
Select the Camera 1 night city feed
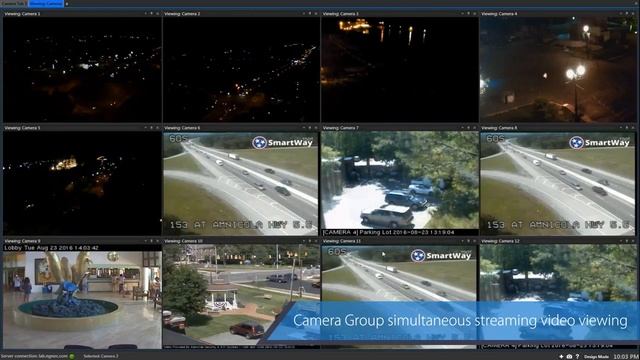click(x=82, y=69)
